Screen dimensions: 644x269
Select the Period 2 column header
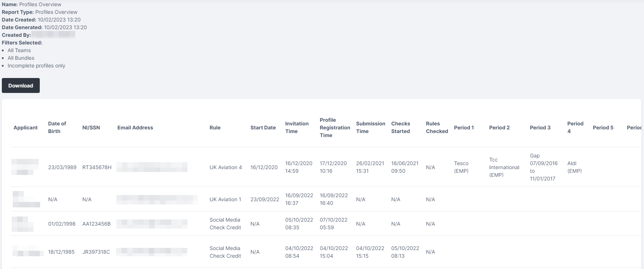pos(499,128)
